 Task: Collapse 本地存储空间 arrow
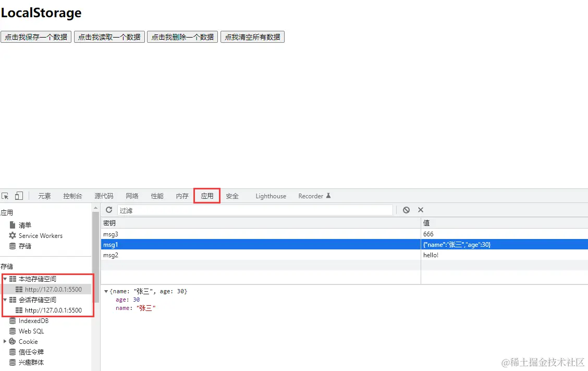[x=5, y=279]
